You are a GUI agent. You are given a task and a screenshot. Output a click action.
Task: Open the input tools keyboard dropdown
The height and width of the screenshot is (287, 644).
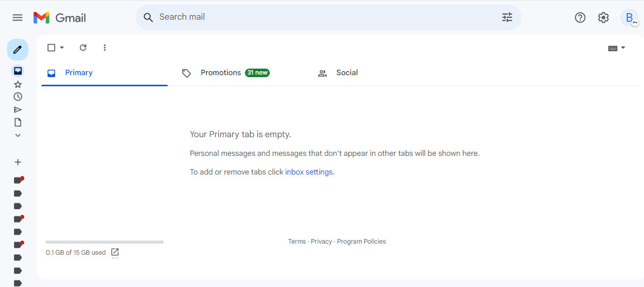coord(617,48)
